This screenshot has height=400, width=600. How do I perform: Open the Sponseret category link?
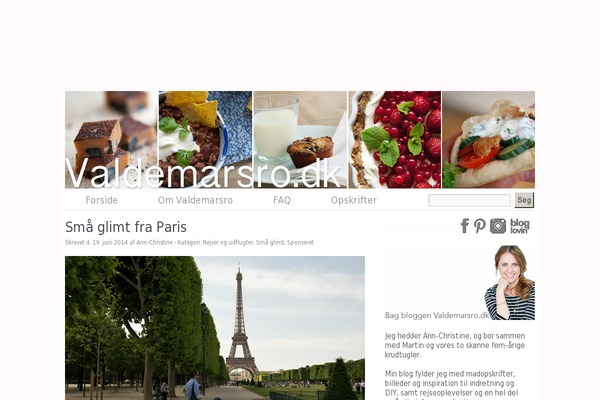(300, 242)
